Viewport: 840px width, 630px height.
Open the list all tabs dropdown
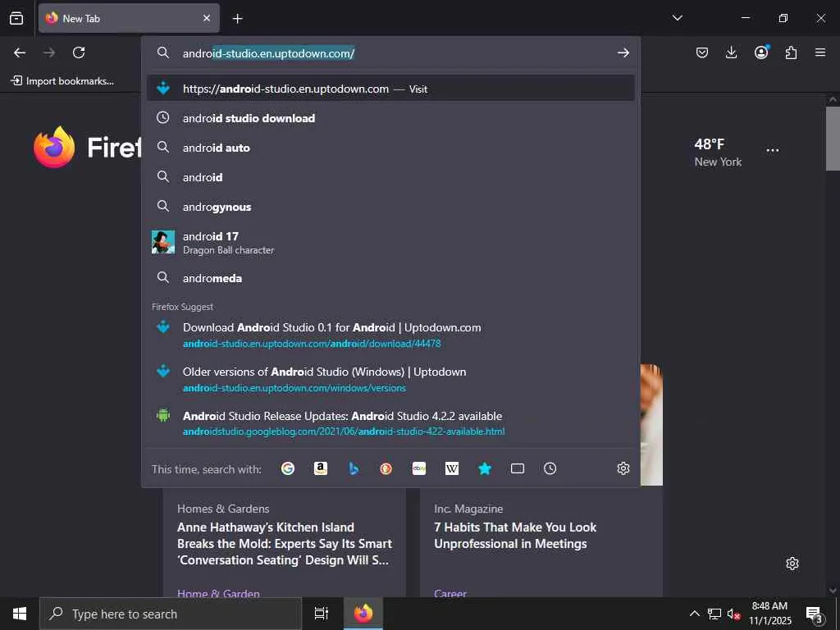[677, 18]
